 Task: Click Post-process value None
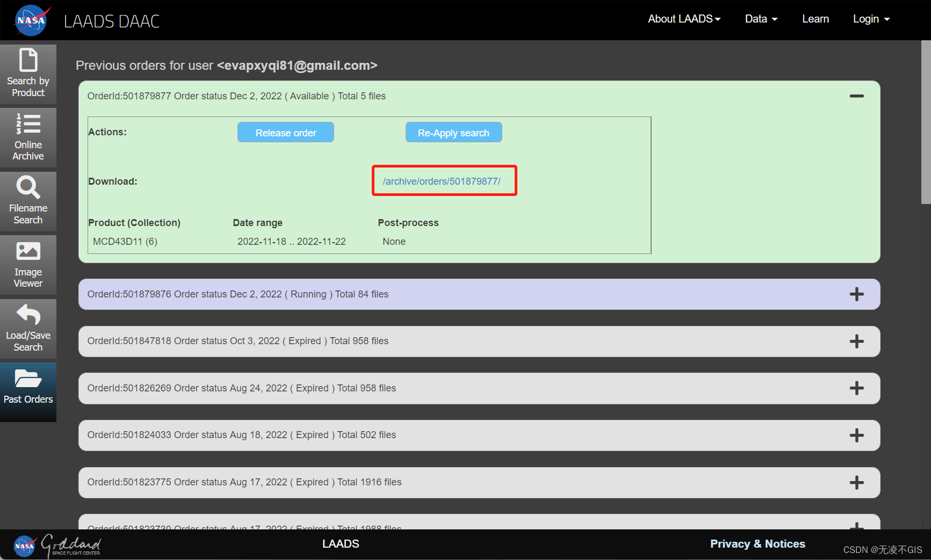click(394, 242)
